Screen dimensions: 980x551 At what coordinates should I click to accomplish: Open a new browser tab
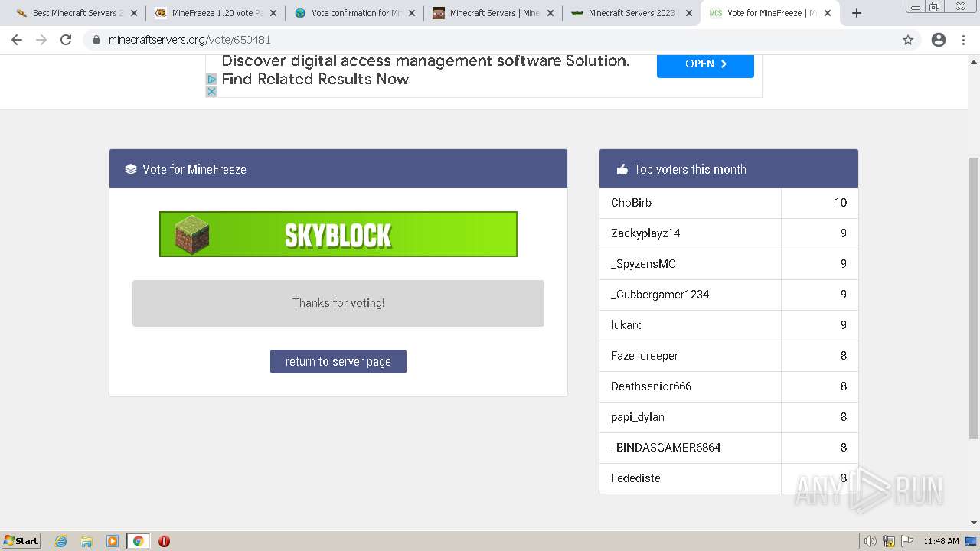(x=857, y=13)
